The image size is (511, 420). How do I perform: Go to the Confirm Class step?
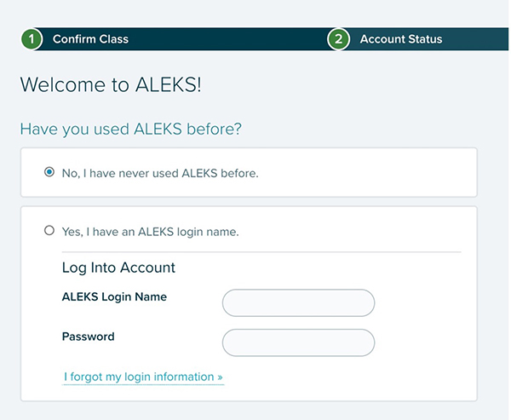90,39
